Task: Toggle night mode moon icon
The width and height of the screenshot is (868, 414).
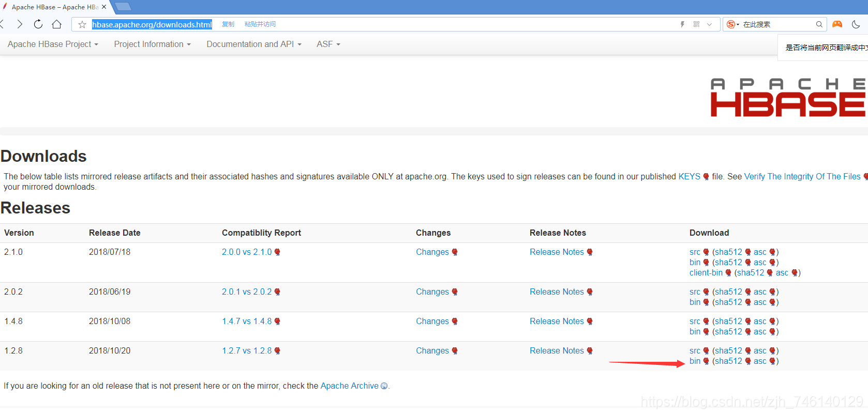Action: [x=856, y=24]
